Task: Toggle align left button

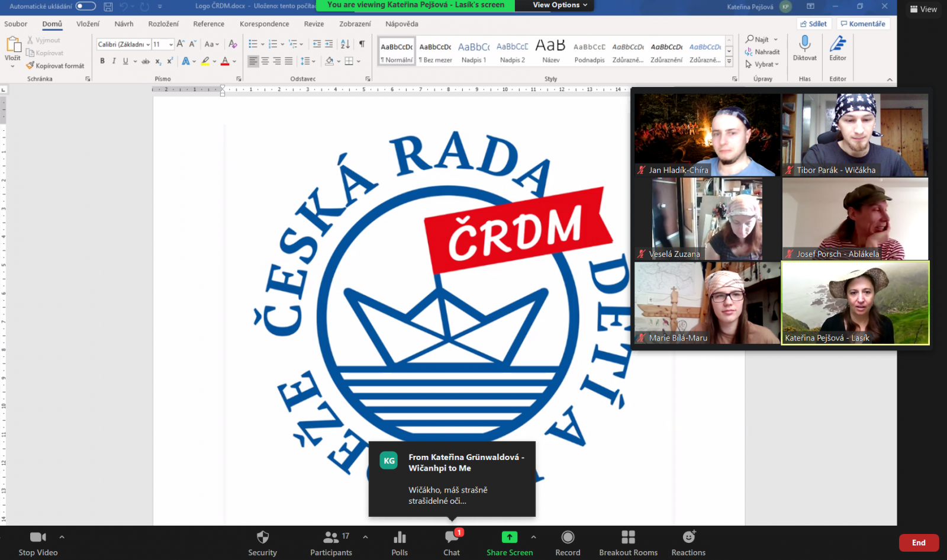Action: (x=253, y=61)
